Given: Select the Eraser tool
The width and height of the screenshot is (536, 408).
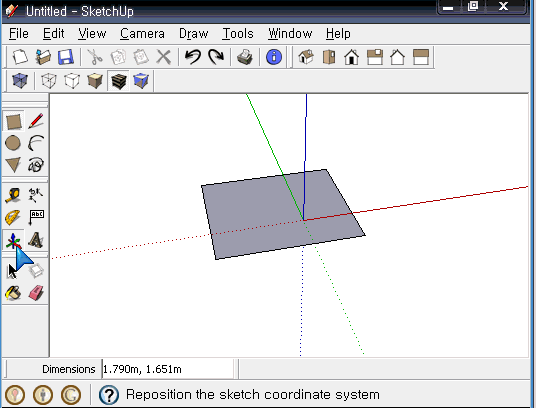Looking at the screenshot, I should pos(36,293).
